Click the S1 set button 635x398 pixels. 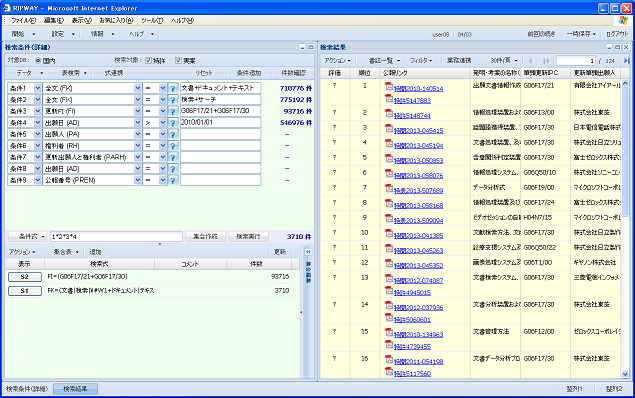(25, 291)
